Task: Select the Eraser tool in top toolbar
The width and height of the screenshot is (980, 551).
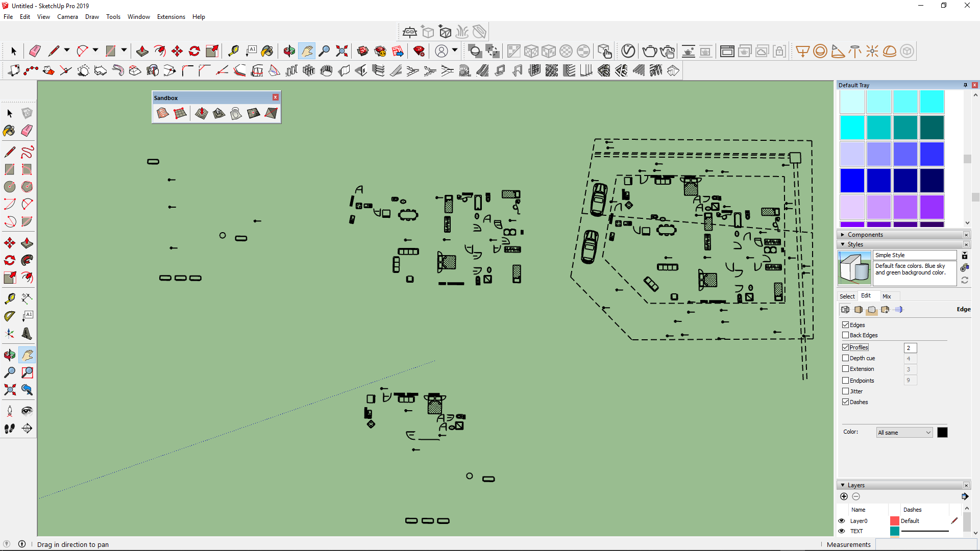Action: [35, 51]
